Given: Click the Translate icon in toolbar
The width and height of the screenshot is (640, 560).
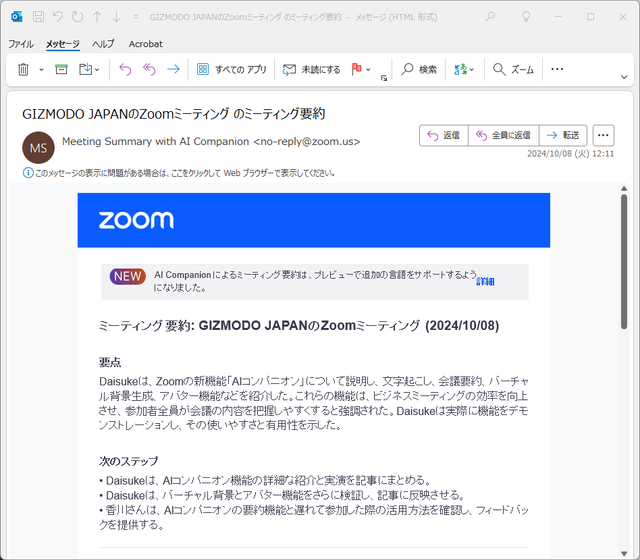Looking at the screenshot, I should point(459,69).
